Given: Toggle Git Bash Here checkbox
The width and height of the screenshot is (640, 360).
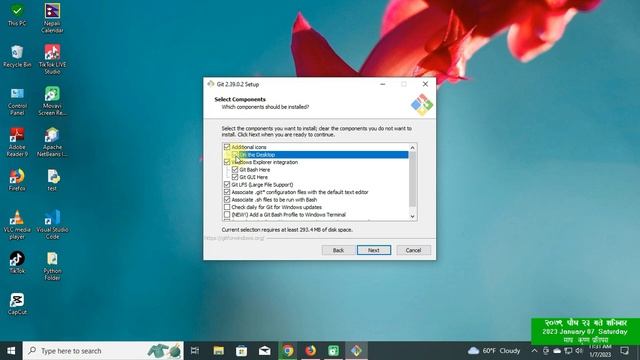Looking at the screenshot, I should coord(235,169).
